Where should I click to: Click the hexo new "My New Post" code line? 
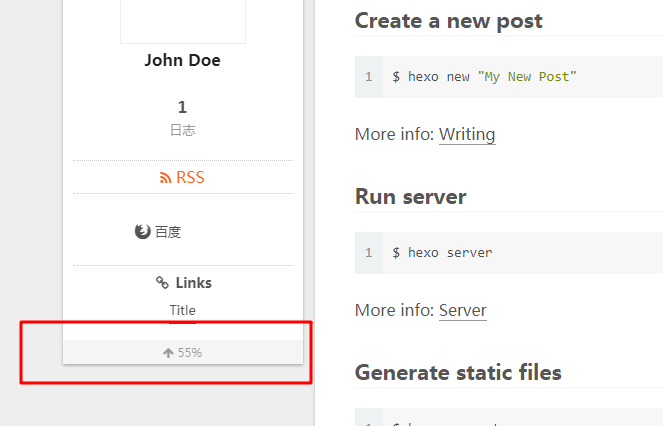pos(484,77)
